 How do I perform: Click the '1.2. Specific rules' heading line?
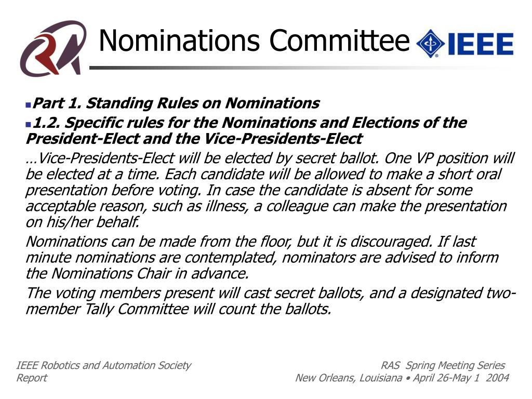tap(250, 123)
